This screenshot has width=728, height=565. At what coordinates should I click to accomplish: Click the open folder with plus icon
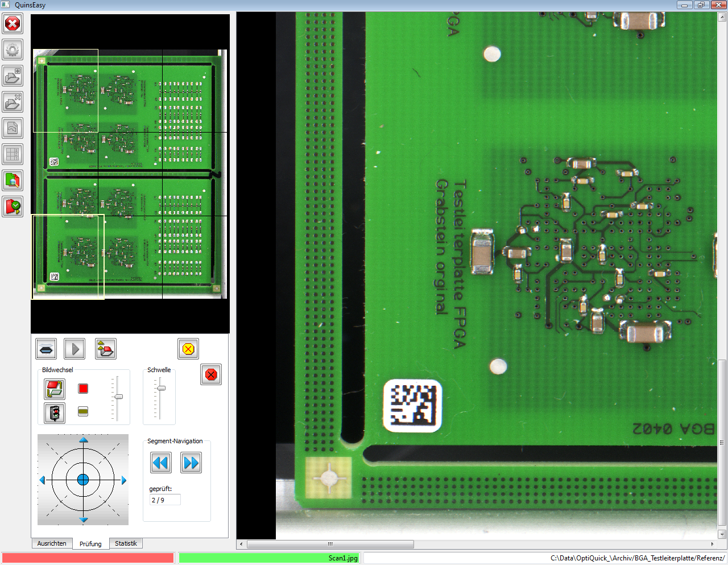click(13, 76)
